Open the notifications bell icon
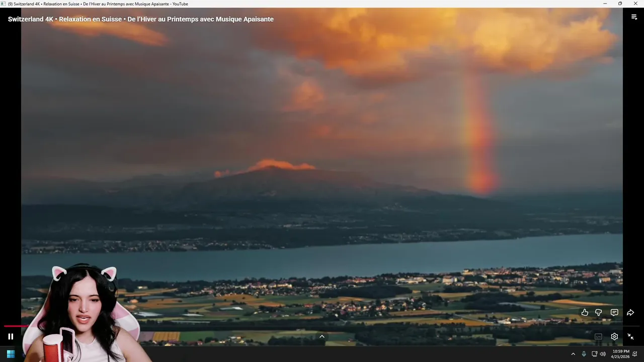This screenshot has height=362, width=644. pyautogui.click(x=635, y=354)
